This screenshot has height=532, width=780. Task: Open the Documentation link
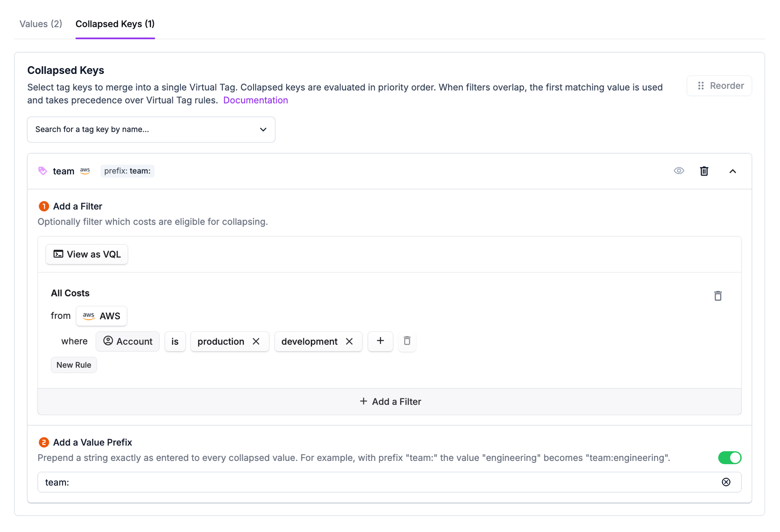coord(256,100)
